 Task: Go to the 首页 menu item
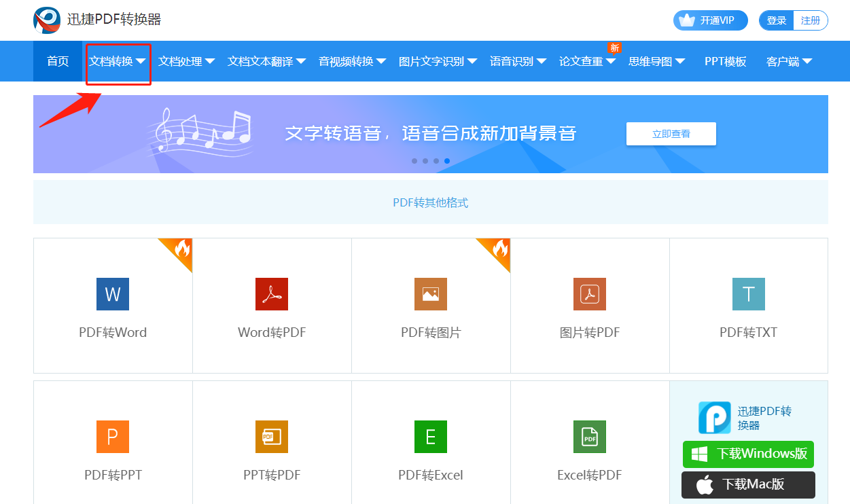[x=57, y=61]
